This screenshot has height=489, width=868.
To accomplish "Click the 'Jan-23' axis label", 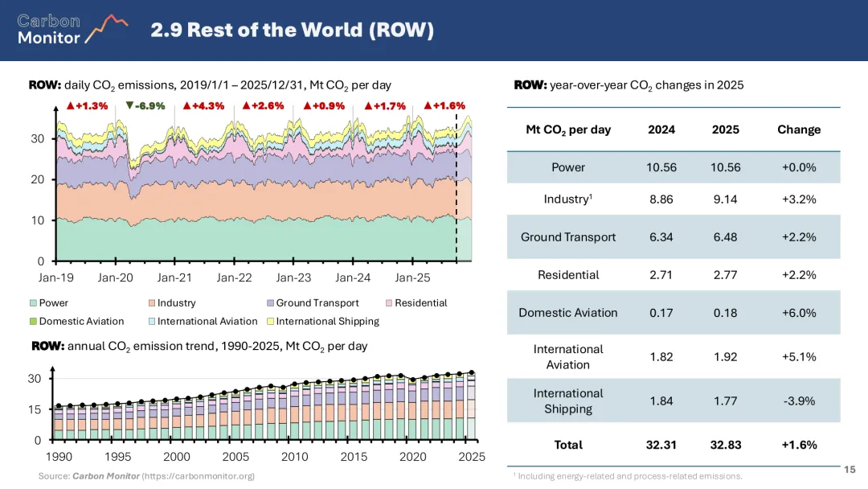I will [x=293, y=277].
